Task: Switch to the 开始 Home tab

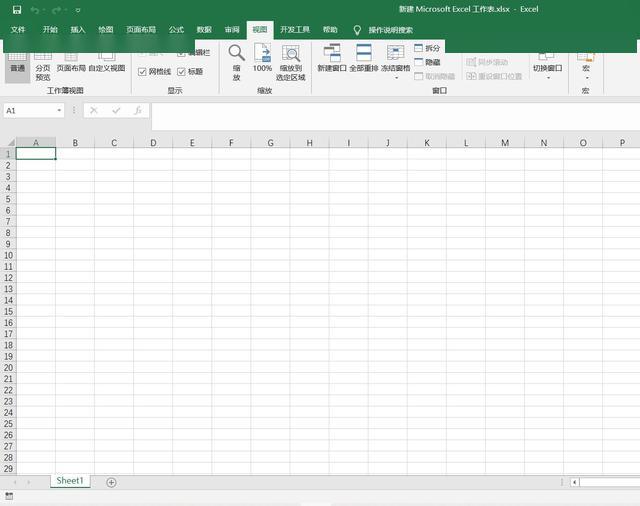Action: (x=50, y=30)
